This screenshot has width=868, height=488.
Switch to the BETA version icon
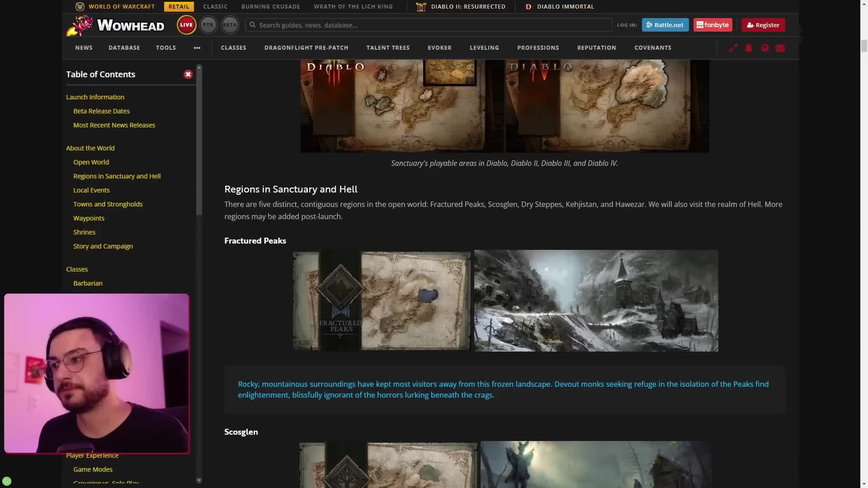point(229,25)
